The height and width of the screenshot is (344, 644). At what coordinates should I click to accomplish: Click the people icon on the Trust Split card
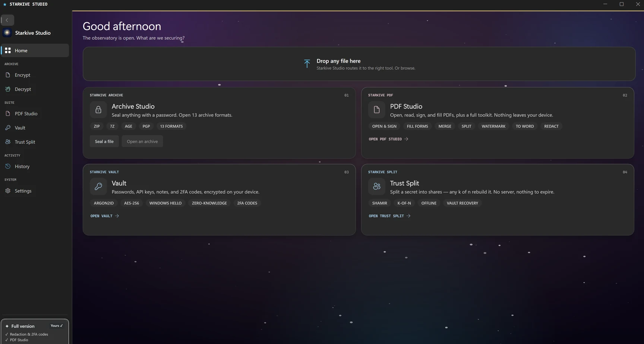pyautogui.click(x=377, y=187)
